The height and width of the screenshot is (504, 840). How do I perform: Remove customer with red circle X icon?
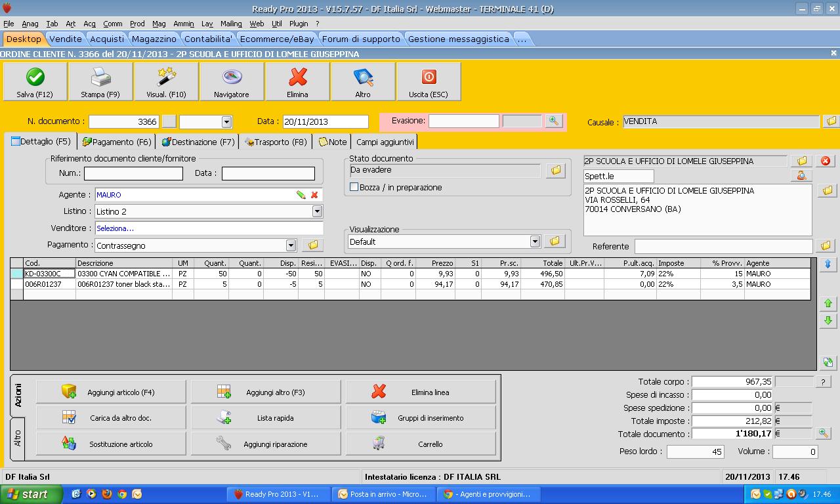coord(826,161)
